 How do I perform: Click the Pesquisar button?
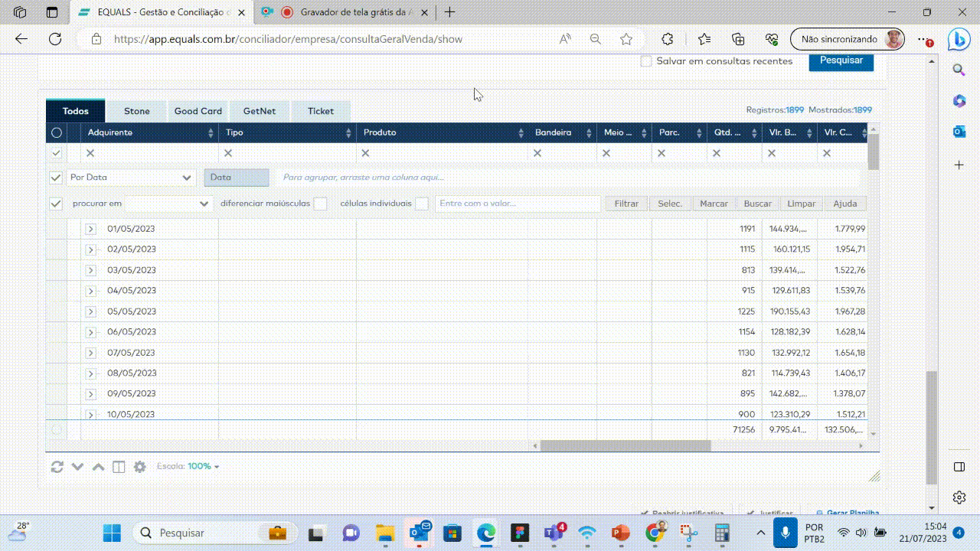pos(841,60)
